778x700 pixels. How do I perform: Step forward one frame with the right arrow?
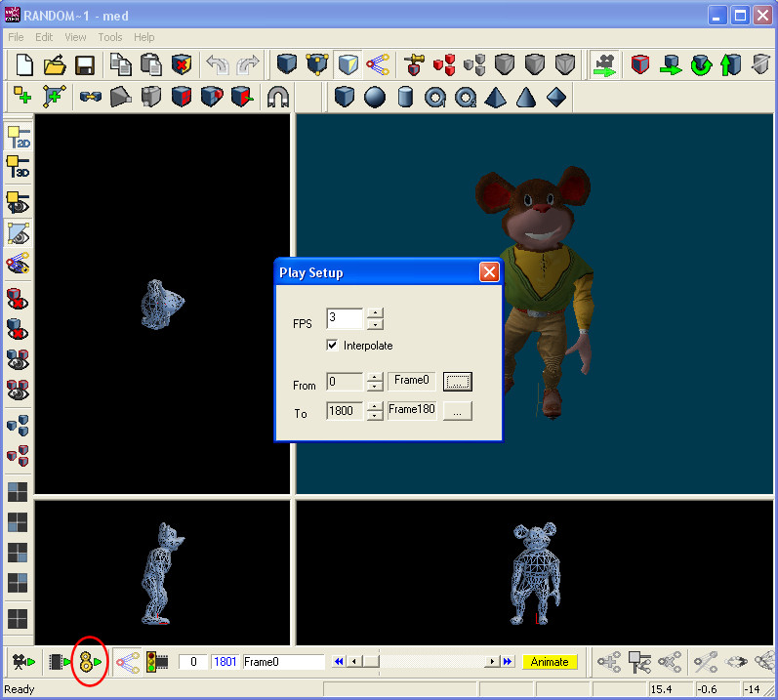pos(492,661)
